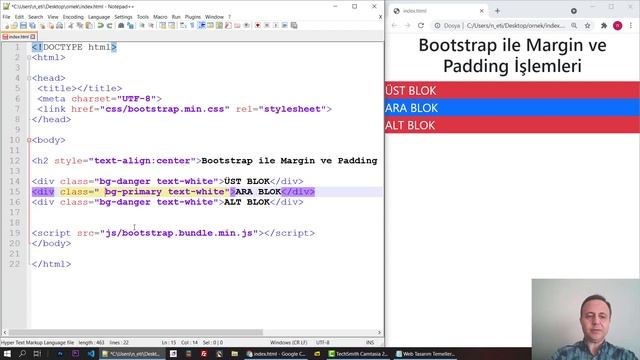Open Google Chrome from the taskbar
Screen dimensions: 640x360
click(x=276, y=354)
